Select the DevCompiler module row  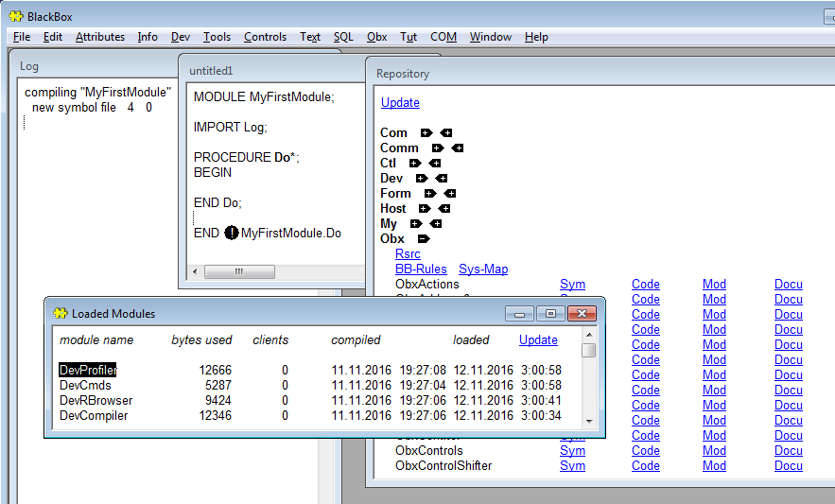(x=94, y=416)
